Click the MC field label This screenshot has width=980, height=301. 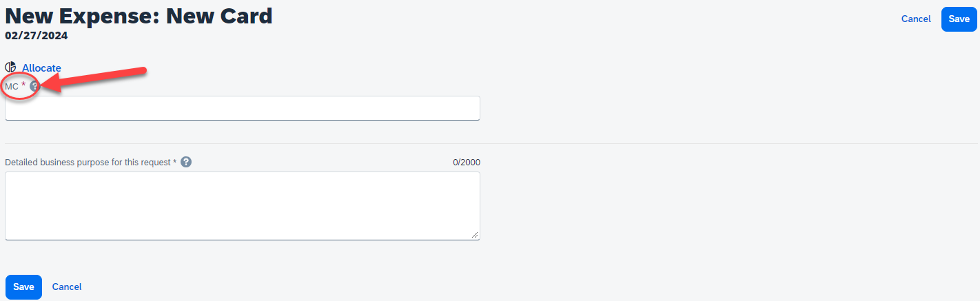pyautogui.click(x=12, y=86)
